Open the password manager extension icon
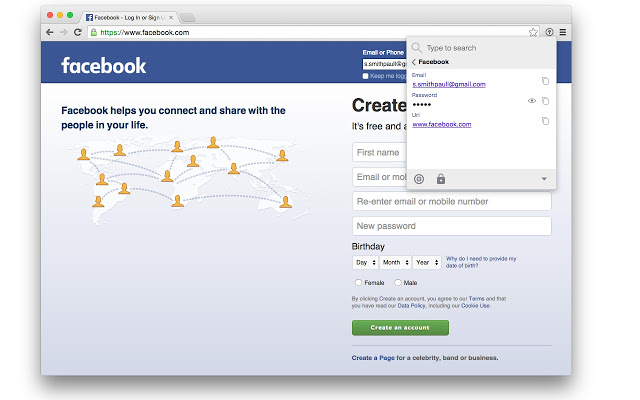The width and height of the screenshot is (640, 400). [x=549, y=32]
